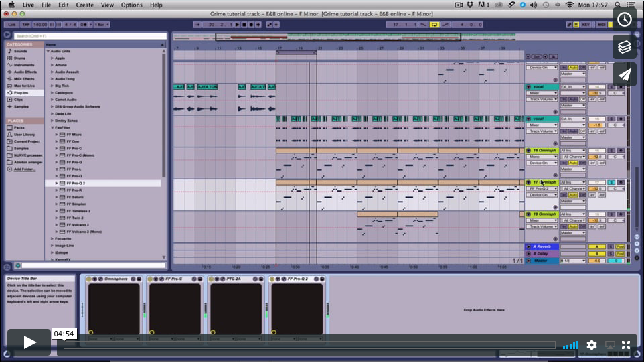Toggle Solo on 16 Omnisph track
The width and height of the screenshot is (644, 363).
(611, 151)
